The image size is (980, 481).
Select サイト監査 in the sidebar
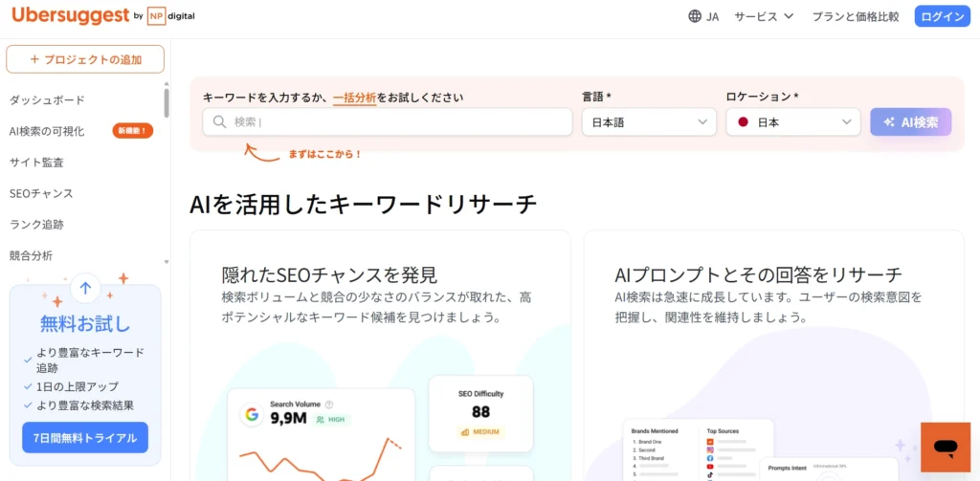36,163
